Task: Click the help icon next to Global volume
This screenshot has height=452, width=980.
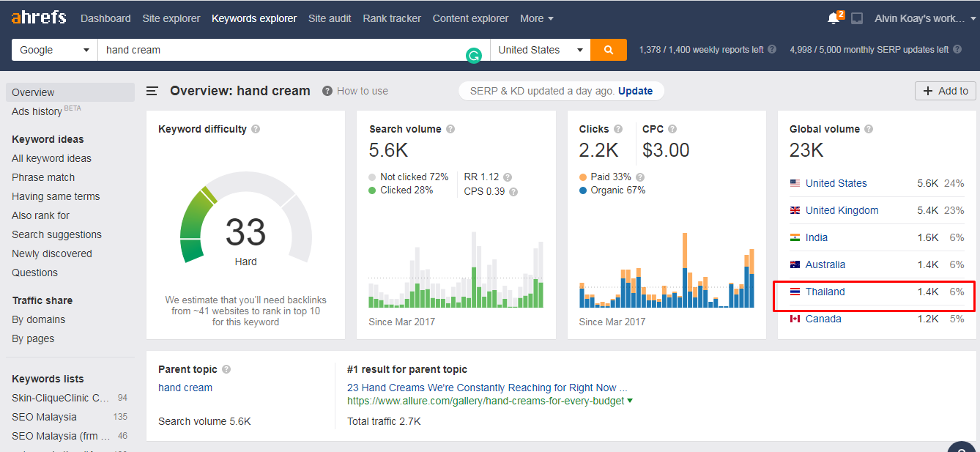Action: pos(869,129)
